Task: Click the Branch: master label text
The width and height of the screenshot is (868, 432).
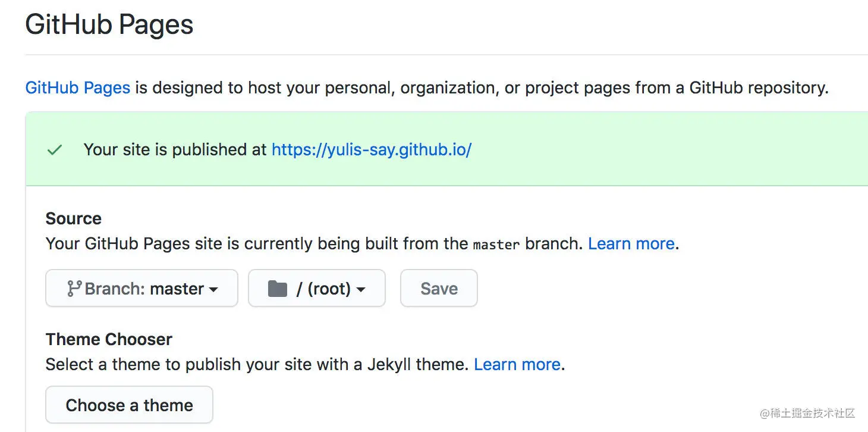Action: [144, 288]
